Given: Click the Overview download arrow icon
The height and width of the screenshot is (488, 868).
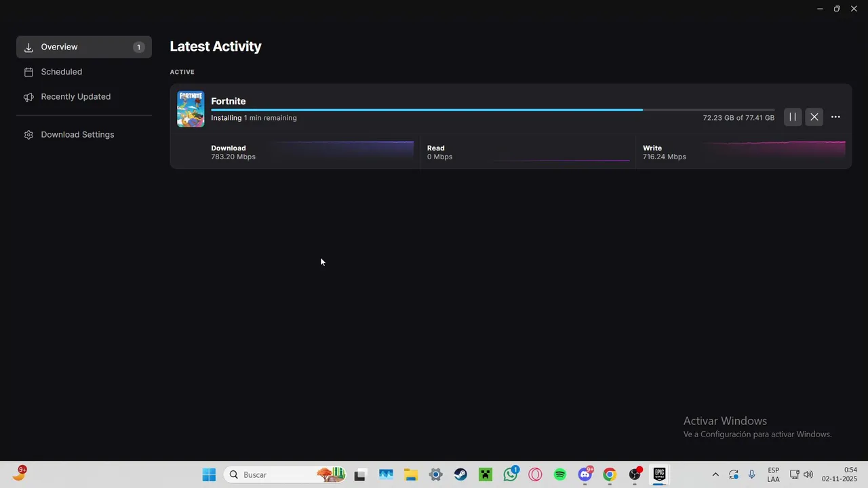Looking at the screenshot, I should [28, 47].
